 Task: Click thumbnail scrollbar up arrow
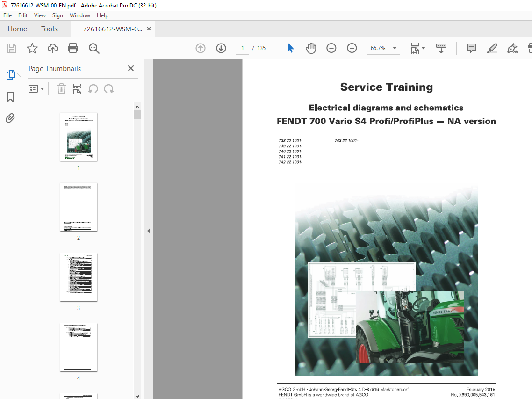pos(137,107)
